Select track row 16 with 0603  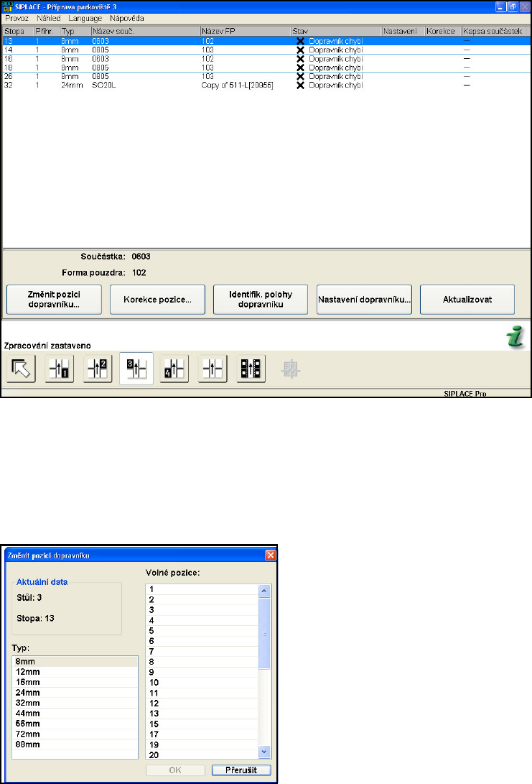coord(266,59)
